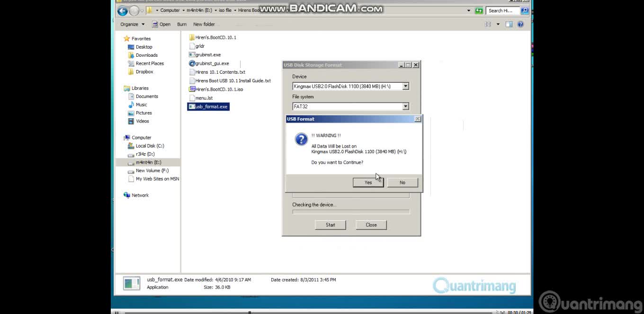Click the change view icon in toolbar
The width and height of the screenshot is (644, 314).
(488, 24)
